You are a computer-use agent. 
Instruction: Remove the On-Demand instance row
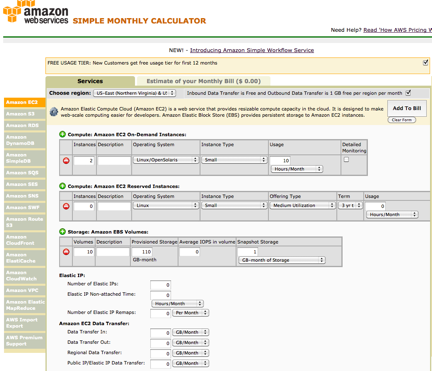click(x=66, y=161)
